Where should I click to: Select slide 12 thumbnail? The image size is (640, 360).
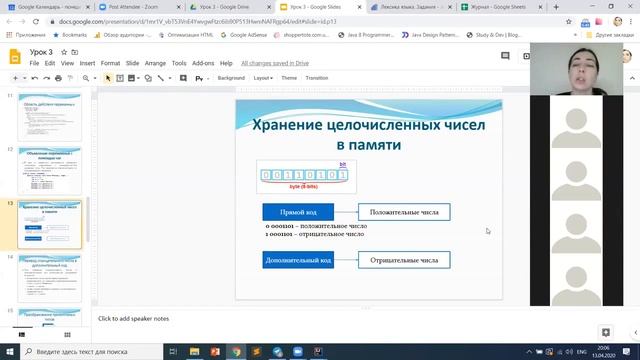(50, 171)
